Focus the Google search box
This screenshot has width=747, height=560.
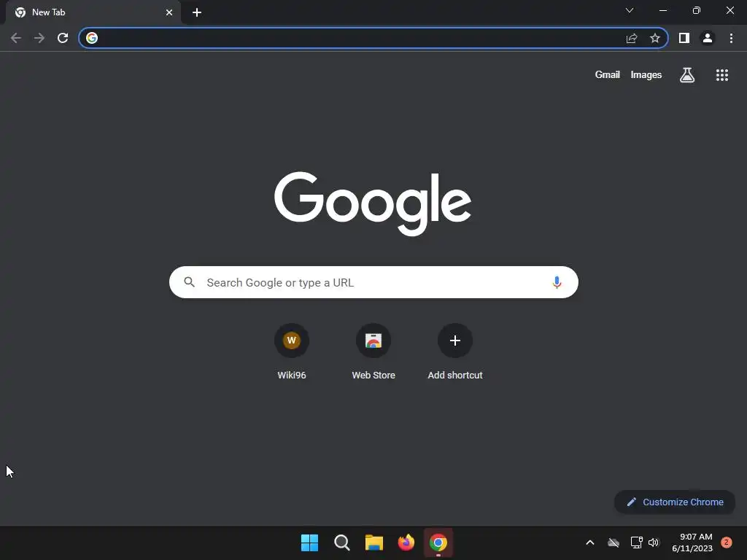[373, 282]
